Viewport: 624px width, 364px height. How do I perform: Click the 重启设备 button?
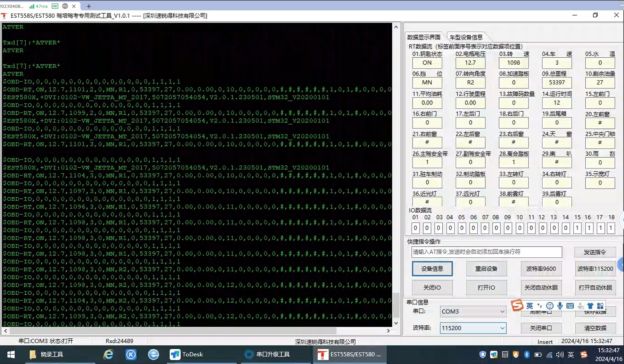(486, 269)
